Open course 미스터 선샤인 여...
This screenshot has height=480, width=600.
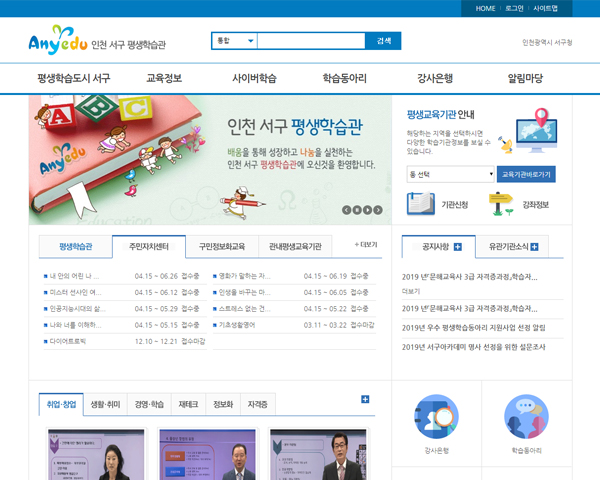(75, 292)
